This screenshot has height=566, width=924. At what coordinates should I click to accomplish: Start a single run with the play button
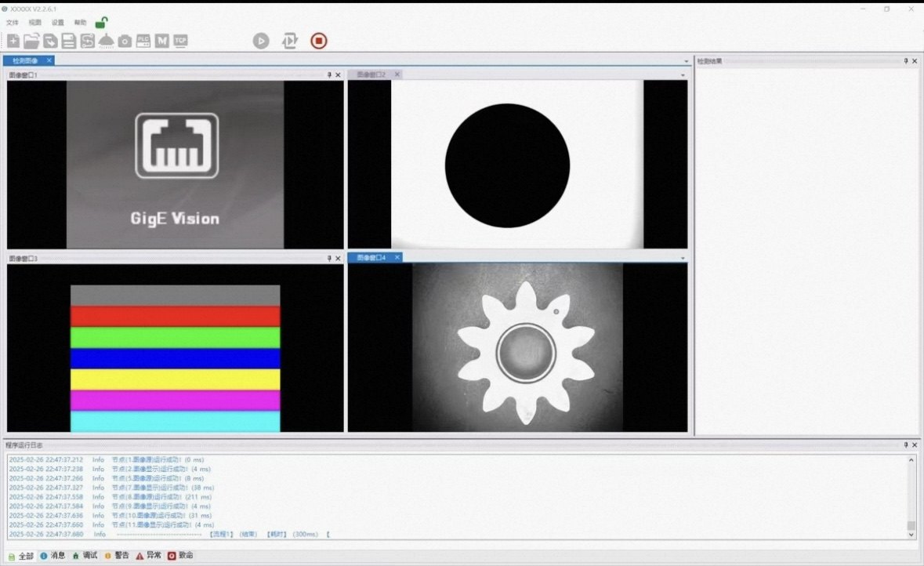(261, 41)
